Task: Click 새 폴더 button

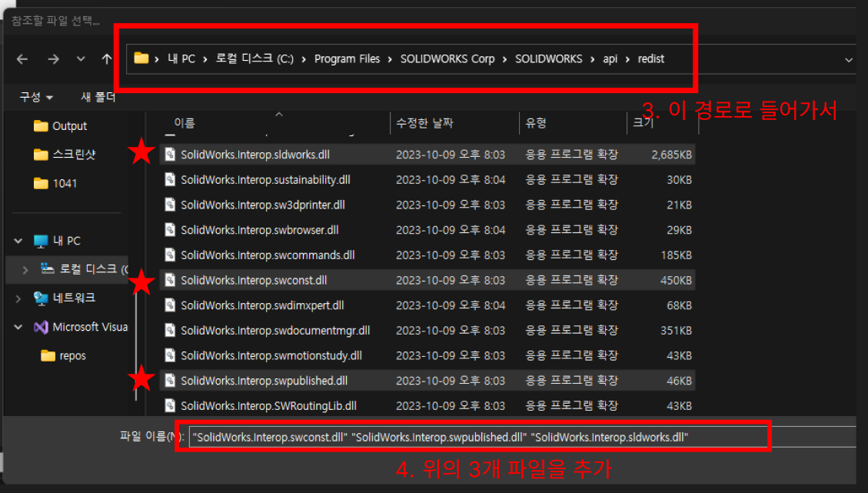Action: [x=98, y=97]
